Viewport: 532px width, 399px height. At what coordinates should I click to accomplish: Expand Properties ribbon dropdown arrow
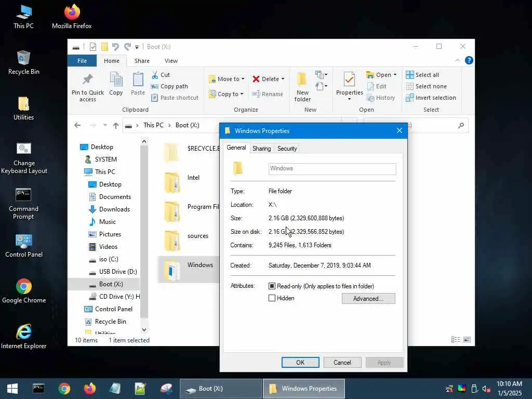pos(349,99)
